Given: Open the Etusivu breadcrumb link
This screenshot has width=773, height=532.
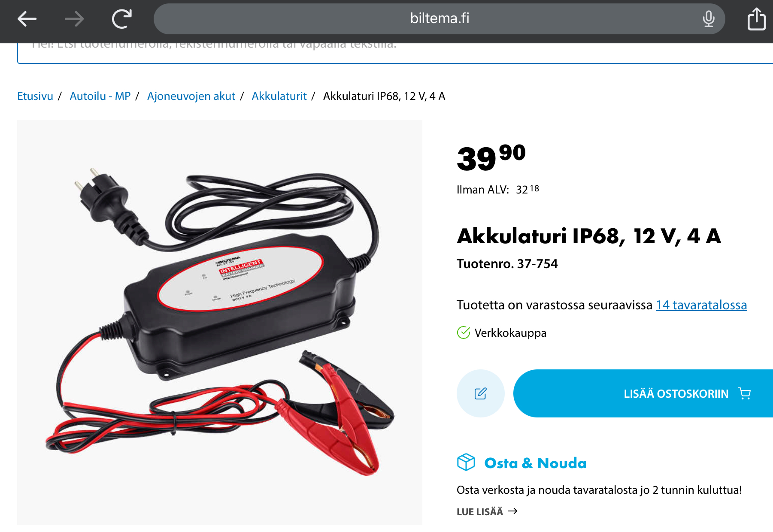Looking at the screenshot, I should coord(35,96).
